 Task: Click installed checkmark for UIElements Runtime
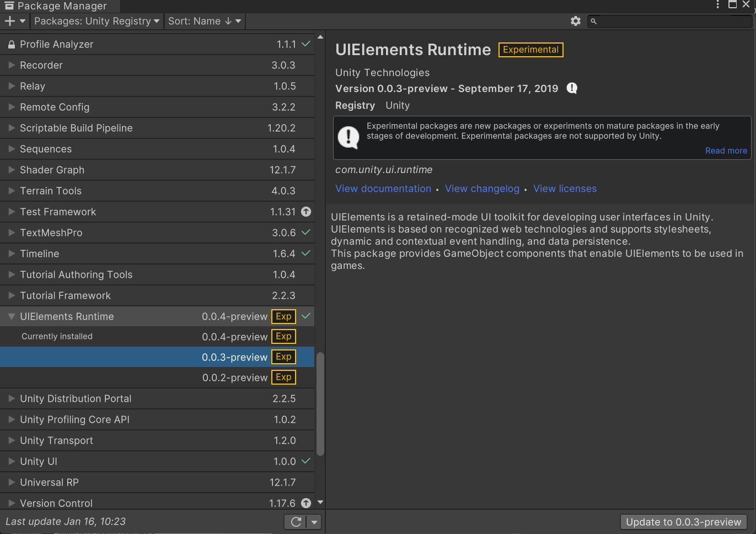click(x=306, y=316)
